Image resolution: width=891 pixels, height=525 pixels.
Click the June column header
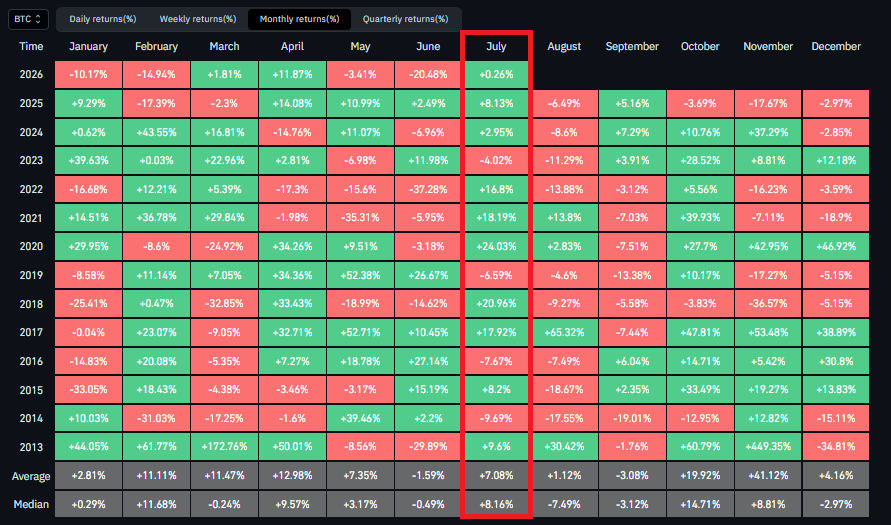tap(428, 47)
